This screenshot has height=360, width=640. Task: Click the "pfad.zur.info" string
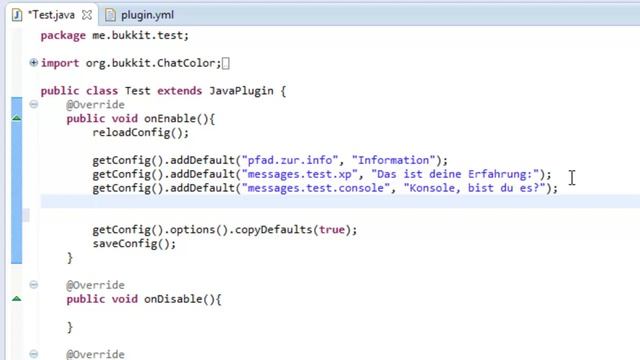(290, 160)
